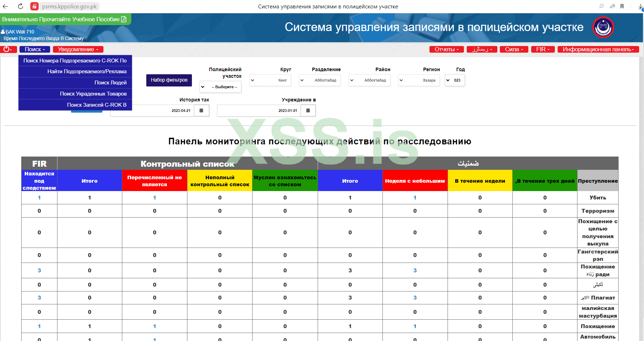Choose Поиск Украденных Товаров menu item
The image size is (644, 341).
(x=75, y=94)
